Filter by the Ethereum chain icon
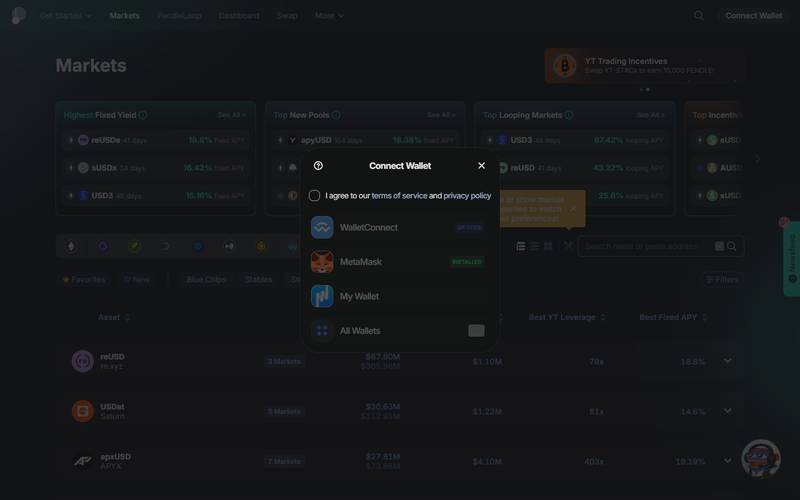800x500 pixels. pos(71,246)
